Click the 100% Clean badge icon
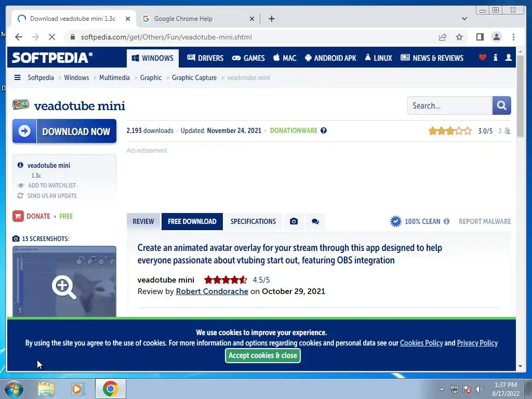Screen dimensions: 532x399 [395, 221]
